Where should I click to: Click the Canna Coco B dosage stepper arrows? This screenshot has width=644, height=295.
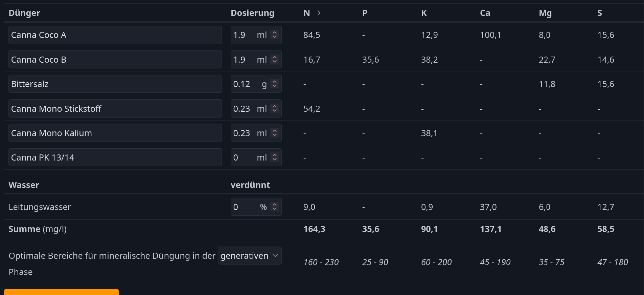point(275,60)
